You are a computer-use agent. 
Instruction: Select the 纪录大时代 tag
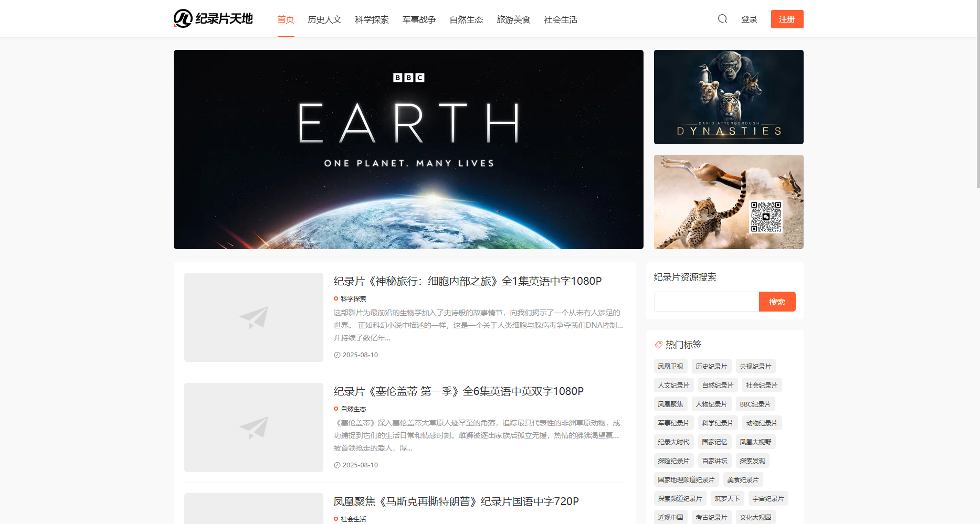pyautogui.click(x=673, y=442)
